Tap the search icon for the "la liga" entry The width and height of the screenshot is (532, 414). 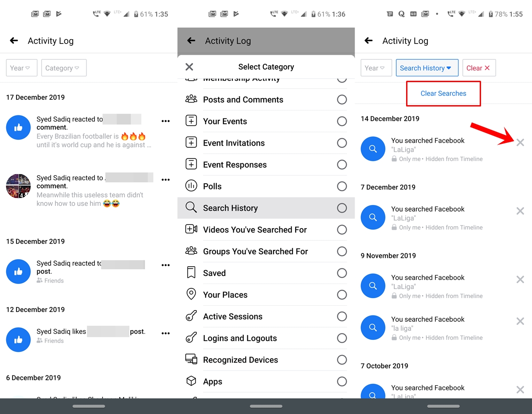373,327
